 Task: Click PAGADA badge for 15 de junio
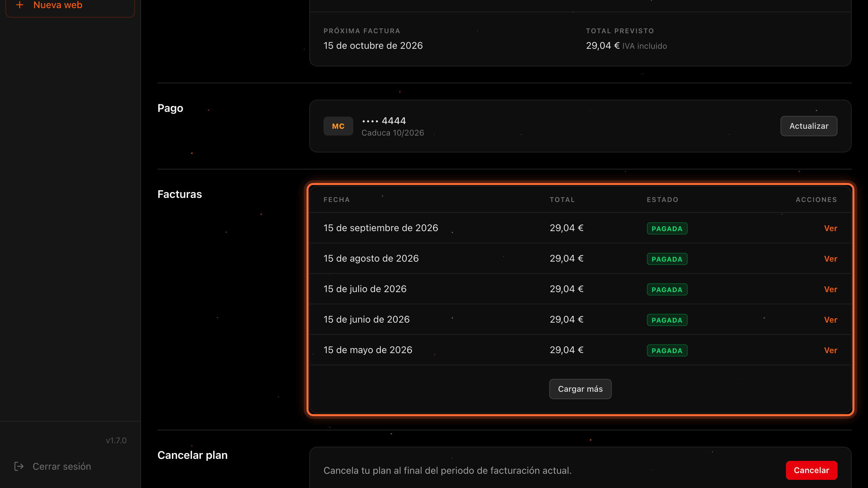pos(667,320)
